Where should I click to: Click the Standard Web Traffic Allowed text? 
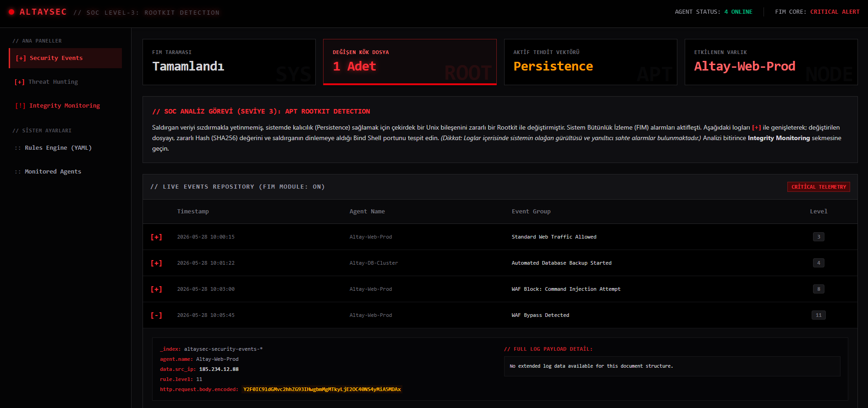point(554,237)
